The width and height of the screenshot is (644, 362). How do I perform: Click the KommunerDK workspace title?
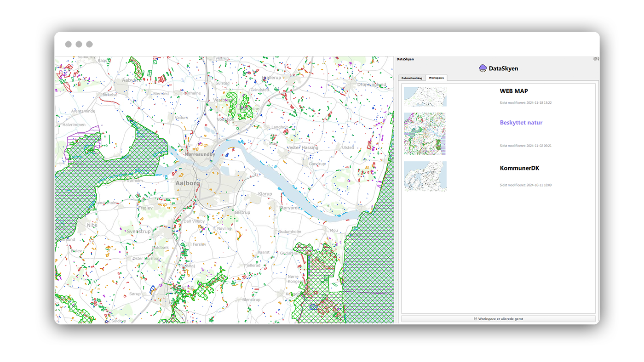click(520, 168)
